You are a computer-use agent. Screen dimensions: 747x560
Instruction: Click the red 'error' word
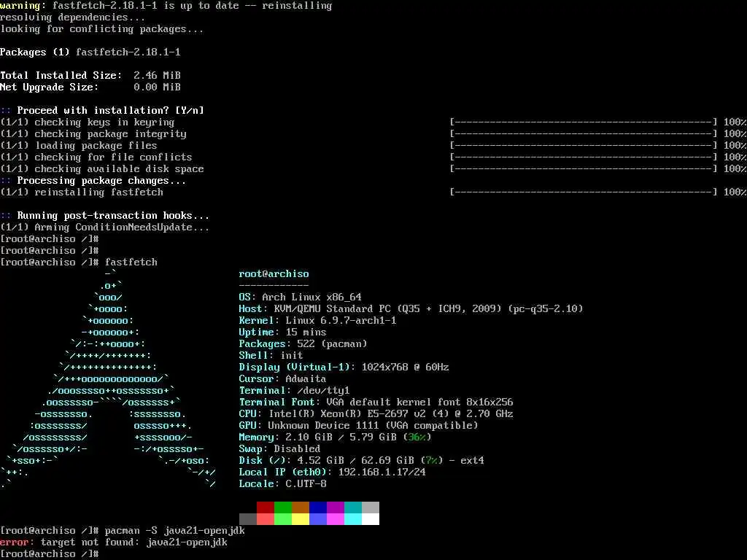[x=15, y=542]
